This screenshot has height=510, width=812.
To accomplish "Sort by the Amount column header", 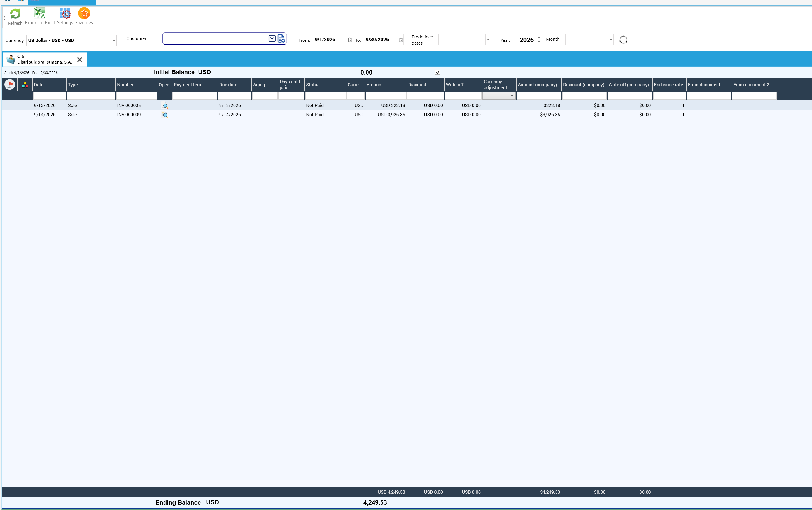I will [386, 84].
